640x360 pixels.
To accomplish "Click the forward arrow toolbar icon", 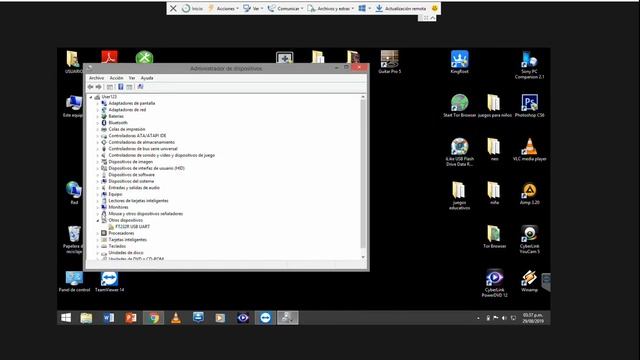I will [98, 87].
